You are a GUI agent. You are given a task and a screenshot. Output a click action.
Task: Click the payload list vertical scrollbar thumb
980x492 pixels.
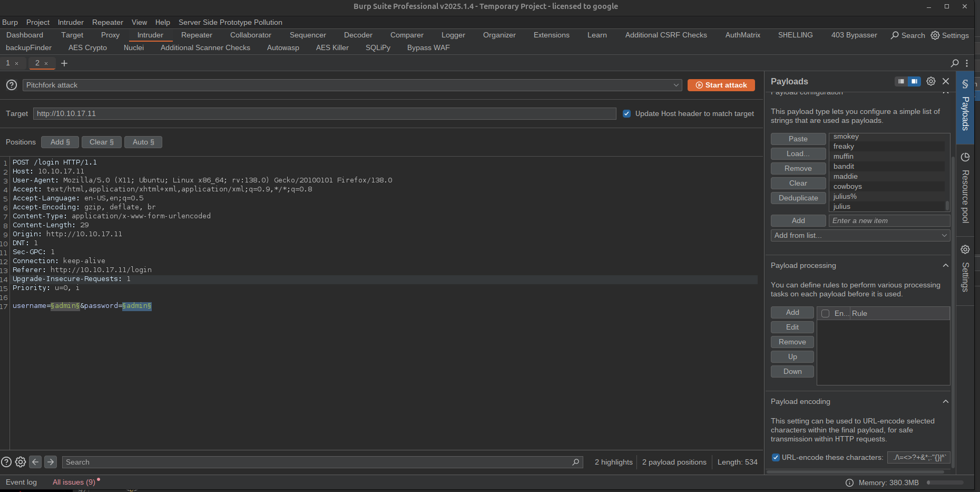coord(947,206)
